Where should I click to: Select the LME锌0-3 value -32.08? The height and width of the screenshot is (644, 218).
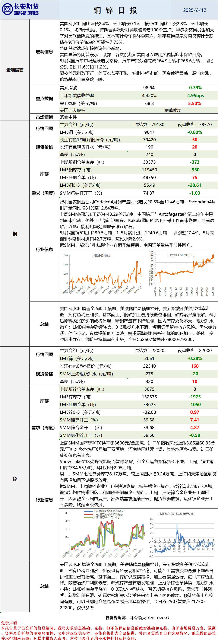pyautogui.click(x=149, y=412)
